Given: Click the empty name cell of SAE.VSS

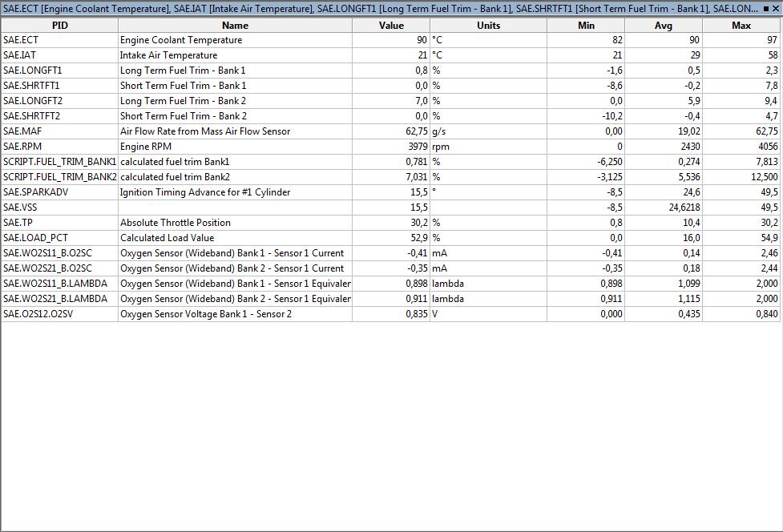Looking at the screenshot, I should click(x=235, y=208).
